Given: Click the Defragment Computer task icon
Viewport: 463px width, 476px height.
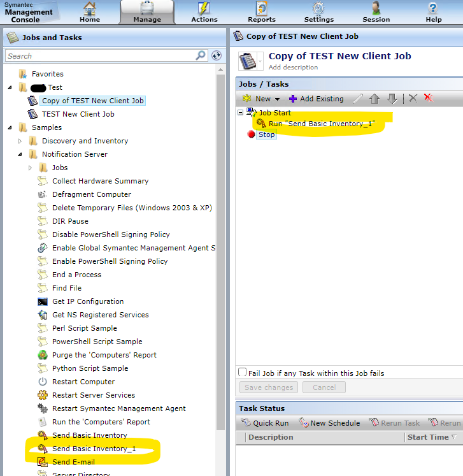Looking at the screenshot, I should click(x=43, y=194).
